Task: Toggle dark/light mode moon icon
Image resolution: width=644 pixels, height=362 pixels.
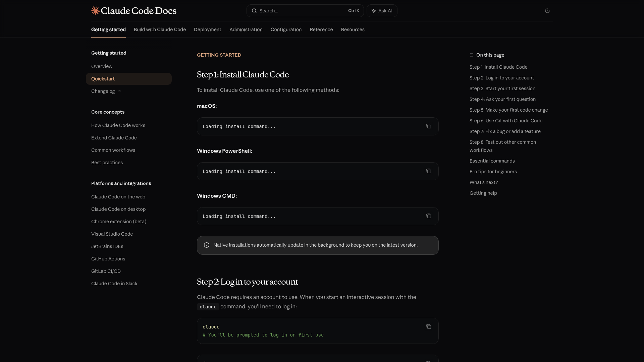Action: point(547,11)
